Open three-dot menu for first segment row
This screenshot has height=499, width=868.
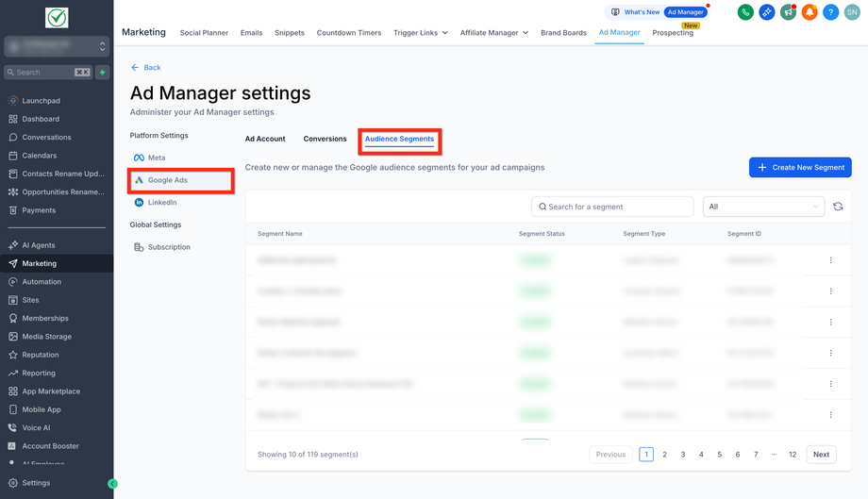point(830,260)
